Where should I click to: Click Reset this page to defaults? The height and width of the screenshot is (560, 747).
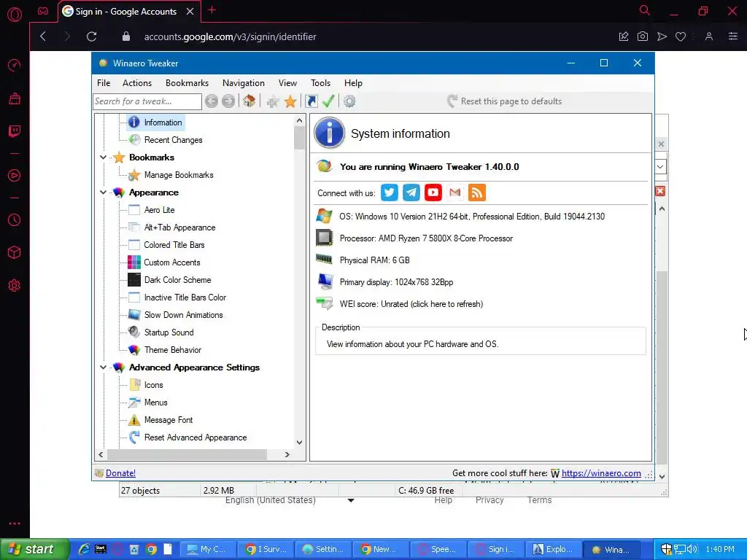coord(505,101)
